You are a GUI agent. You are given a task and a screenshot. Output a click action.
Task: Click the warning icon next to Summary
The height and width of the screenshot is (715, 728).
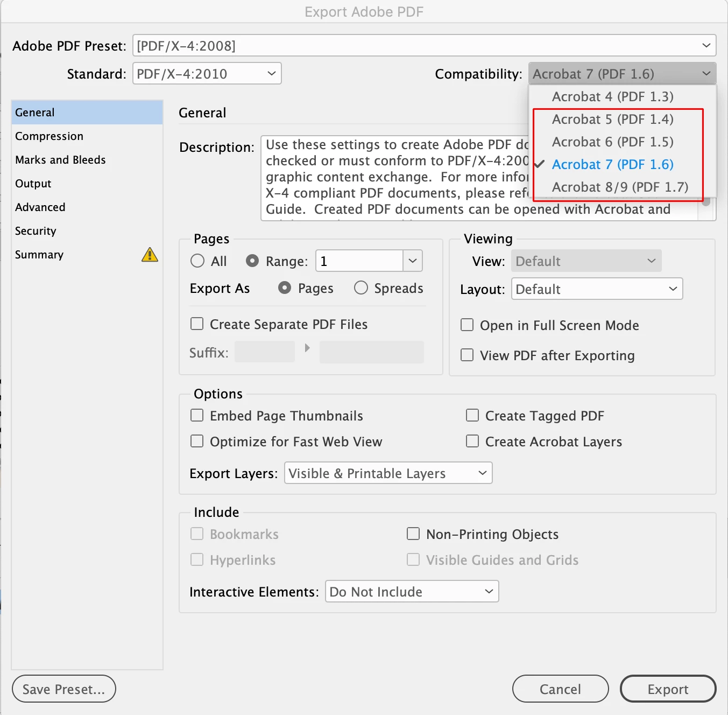(x=150, y=255)
